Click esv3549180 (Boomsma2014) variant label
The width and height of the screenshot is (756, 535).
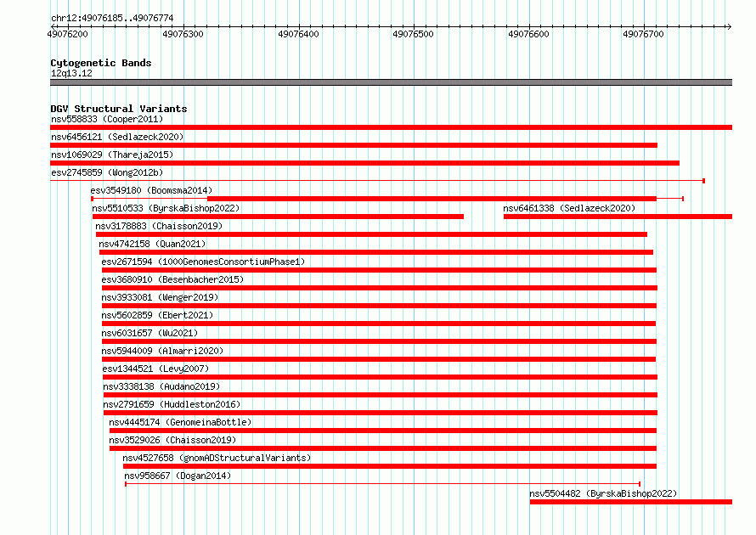tap(151, 190)
